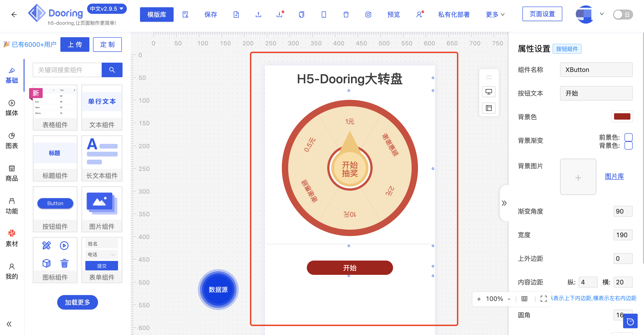This screenshot has width=644, height=335.
Task: Open the template manager icon beside 模版库
Action: click(x=185, y=15)
